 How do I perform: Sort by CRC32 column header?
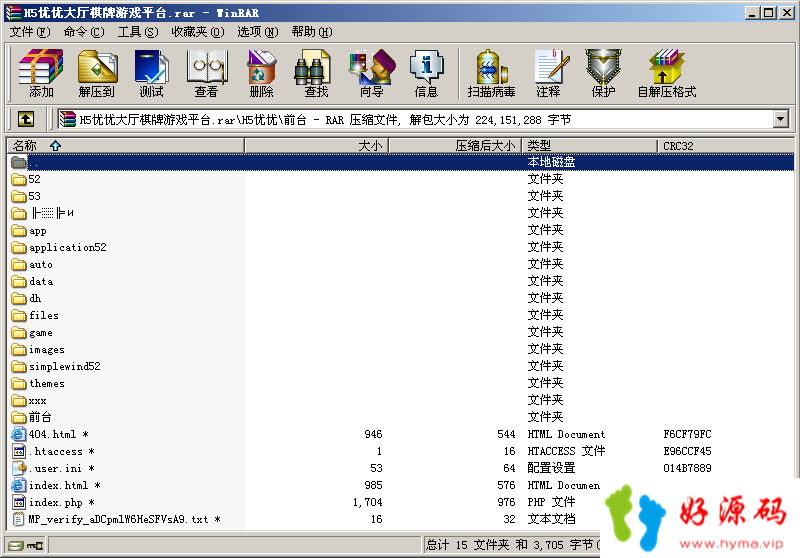coord(726,146)
